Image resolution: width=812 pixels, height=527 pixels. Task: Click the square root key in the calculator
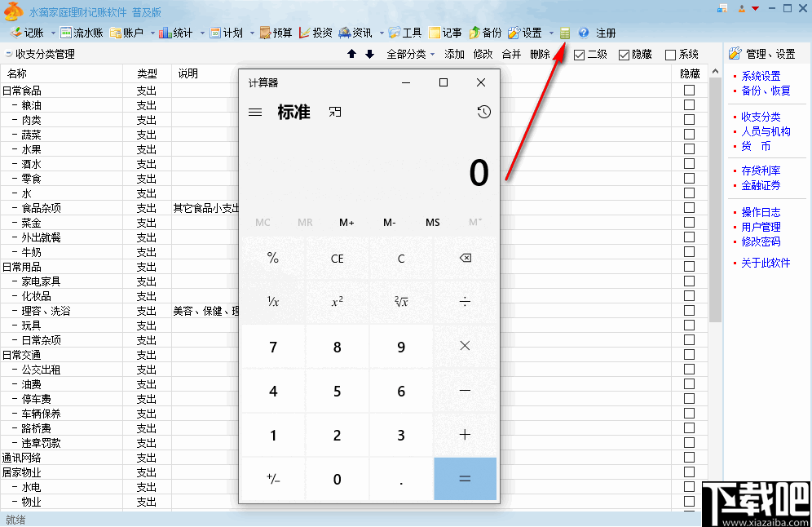401,302
